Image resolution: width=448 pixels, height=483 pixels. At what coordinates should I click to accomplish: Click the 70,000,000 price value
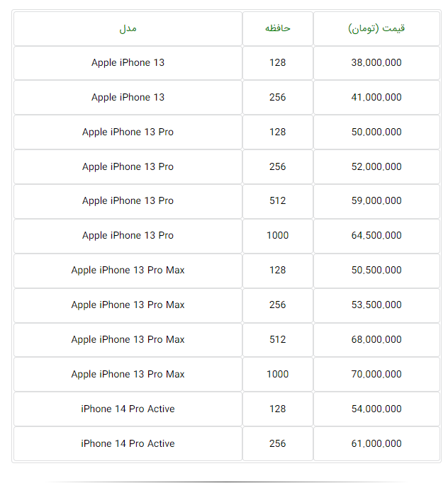click(376, 374)
